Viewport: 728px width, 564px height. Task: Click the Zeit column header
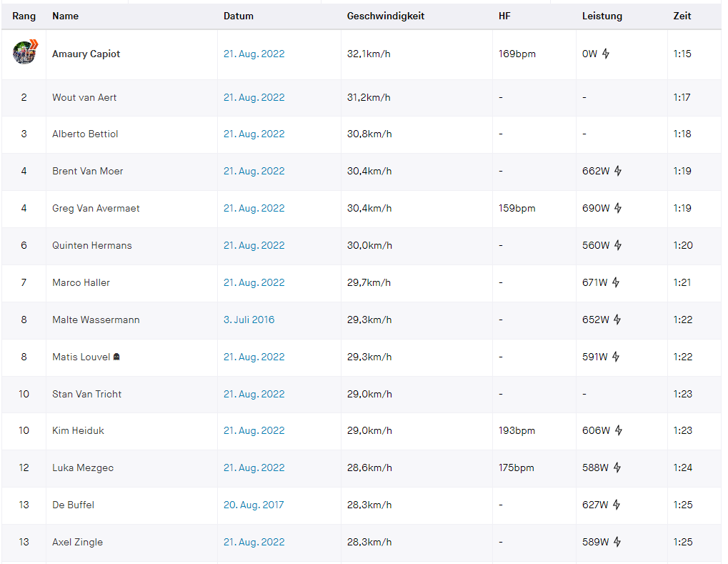coord(682,16)
